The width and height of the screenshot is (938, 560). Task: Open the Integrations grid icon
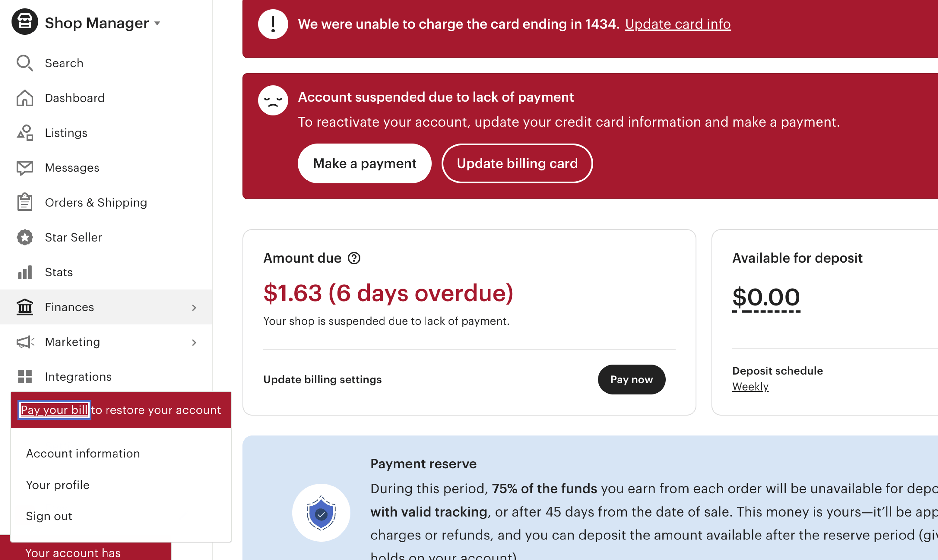point(25,377)
